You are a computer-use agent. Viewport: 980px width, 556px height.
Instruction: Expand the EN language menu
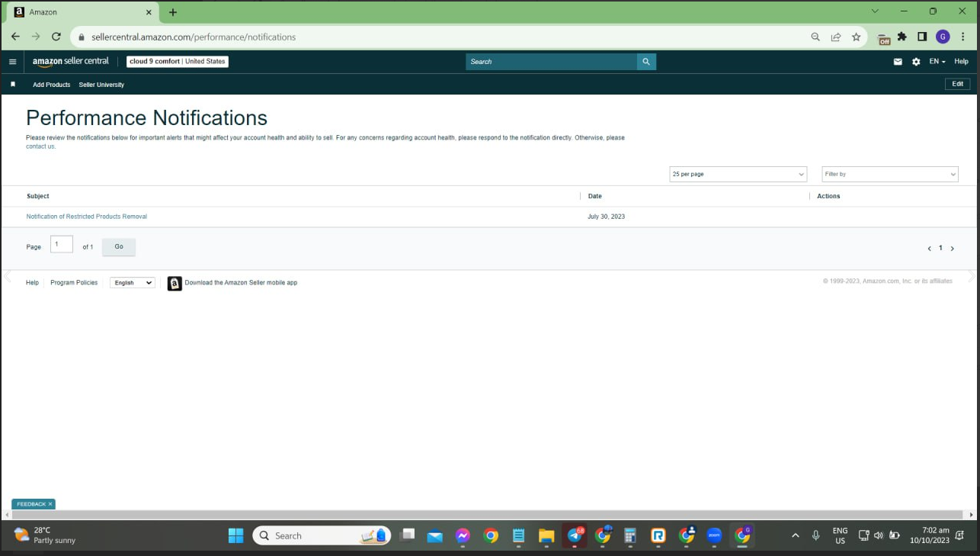click(x=937, y=62)
